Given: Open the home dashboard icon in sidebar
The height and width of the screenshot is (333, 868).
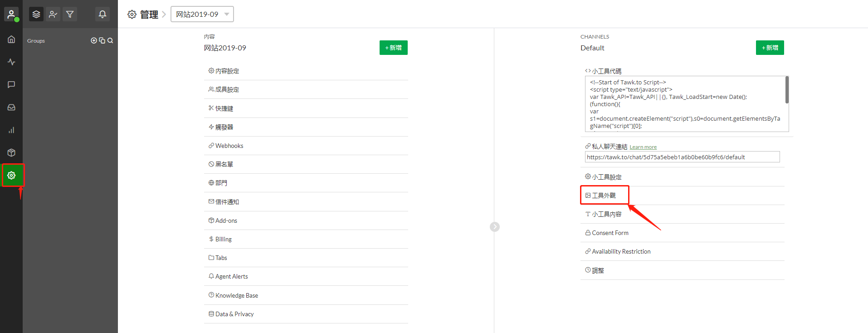Looking at the screenshot, I should [11, 39].
